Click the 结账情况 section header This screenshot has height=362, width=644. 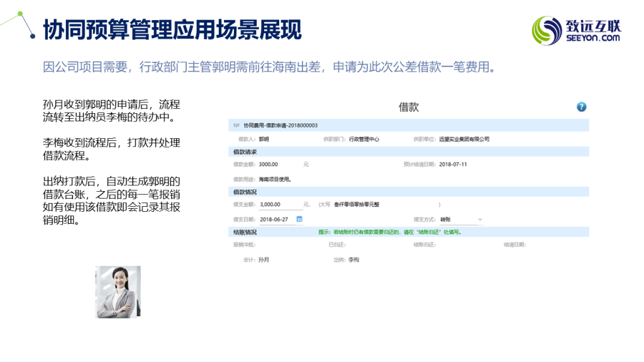click(245, 232)
